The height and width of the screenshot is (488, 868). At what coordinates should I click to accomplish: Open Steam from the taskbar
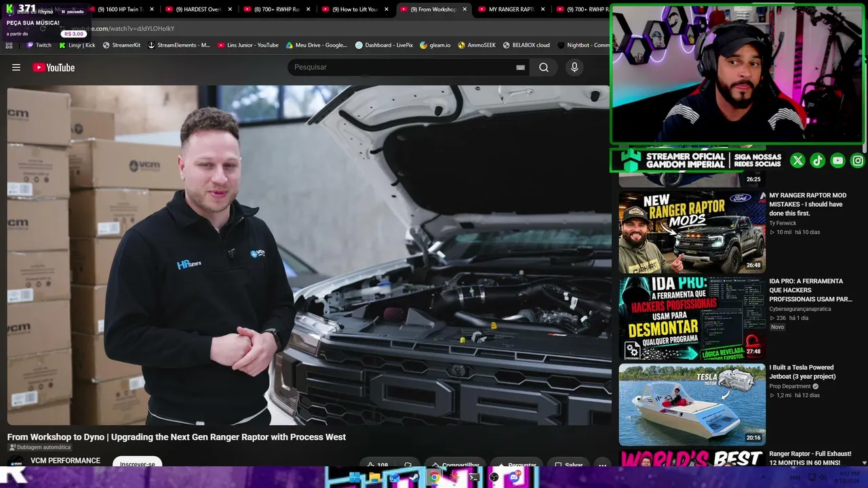[414, 477]
